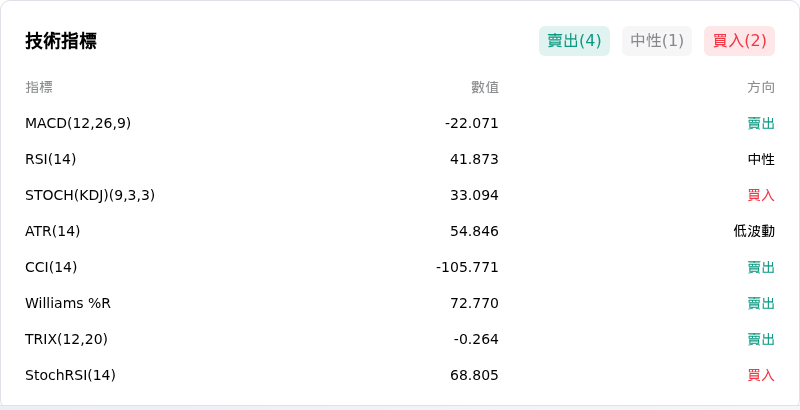Viewport: 800px width, 410px height.
Task: Click the CCI(14) indicator label
Action: (51, 267)
